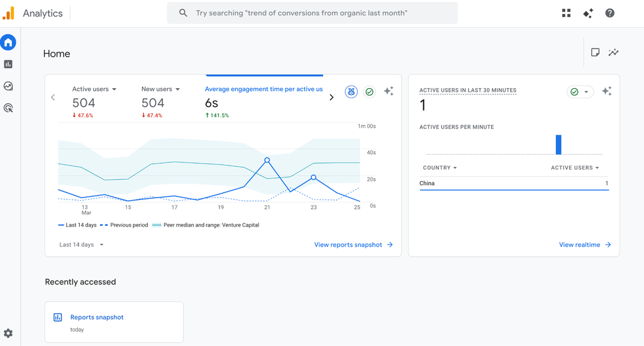Click the green data quality check icon in the overview card
The width and height of the screenshot is (644, 346).
tap(370, 92)
